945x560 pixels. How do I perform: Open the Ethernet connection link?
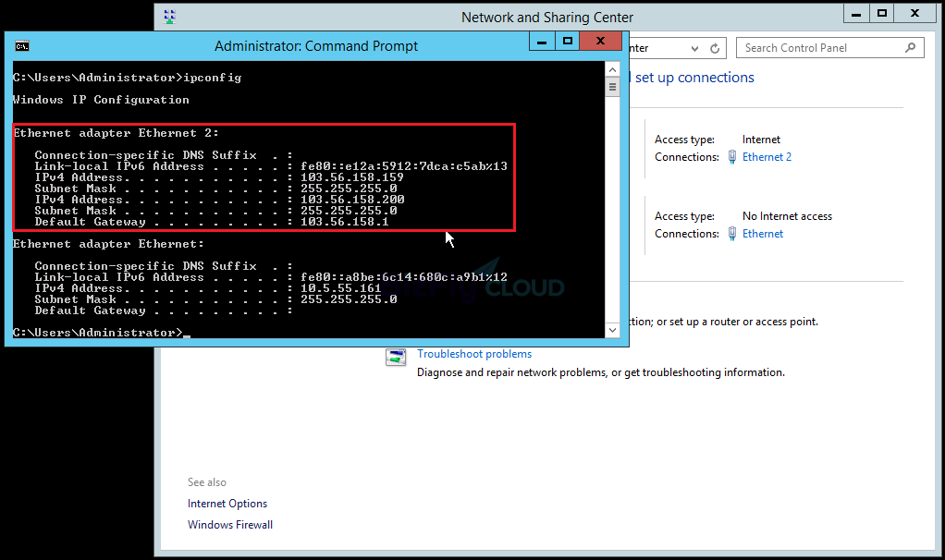763,234
